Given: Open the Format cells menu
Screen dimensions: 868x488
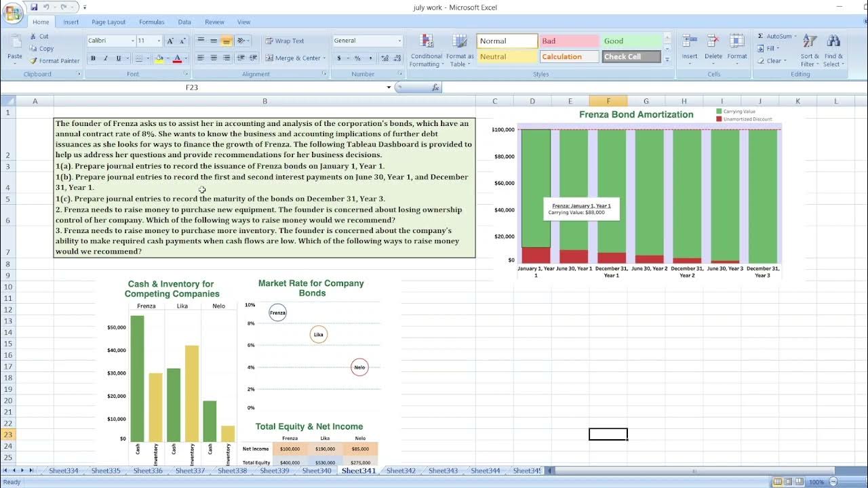Looking at the screenshot, I should pyautogui.click(x=737, y=50).
